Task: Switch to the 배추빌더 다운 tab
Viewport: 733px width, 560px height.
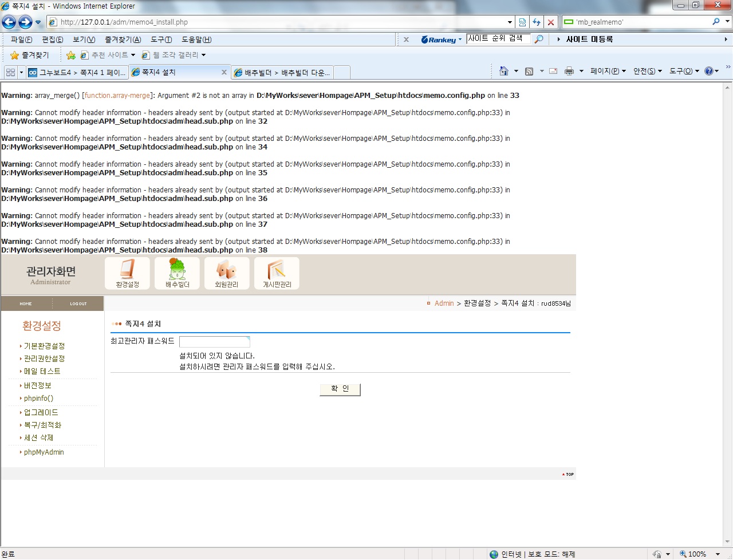Action: [282, 73]
